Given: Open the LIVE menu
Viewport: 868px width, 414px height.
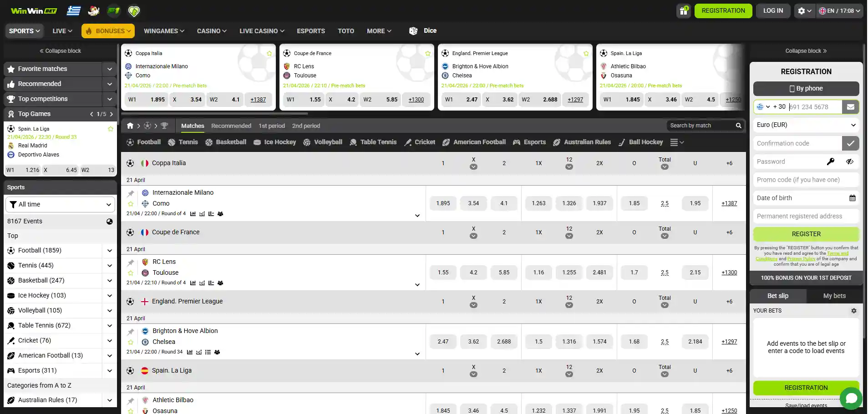Looking at the screenshot, I should (62, 31).
